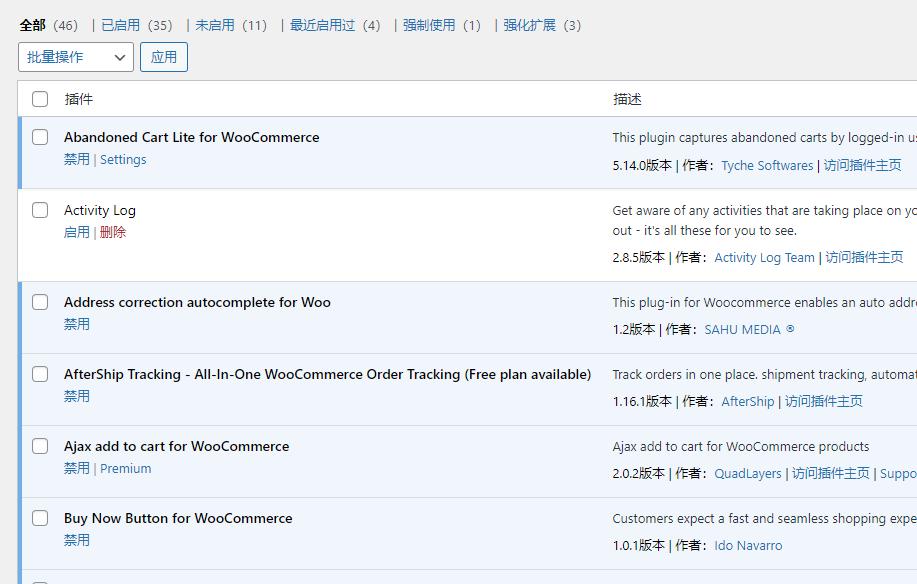Open Settings for Abandoned Cart Lite
This screenshot has height=584, width=917.
123,159
